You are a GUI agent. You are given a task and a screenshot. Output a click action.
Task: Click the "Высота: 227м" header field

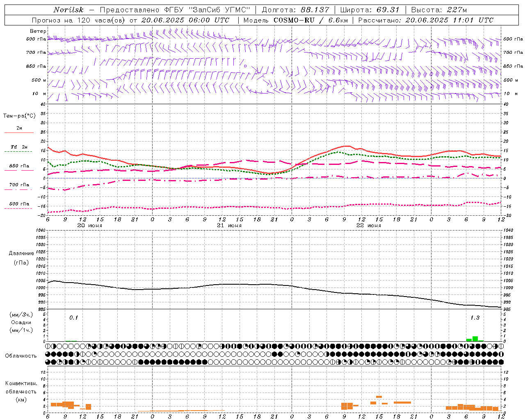click(438, 10)
